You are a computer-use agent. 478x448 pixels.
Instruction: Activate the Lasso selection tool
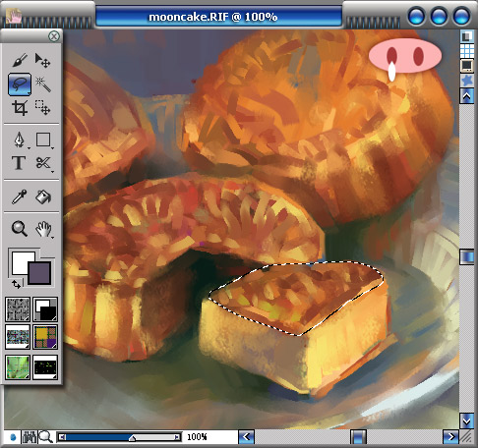pyautogui.click(x=20, y=84)
